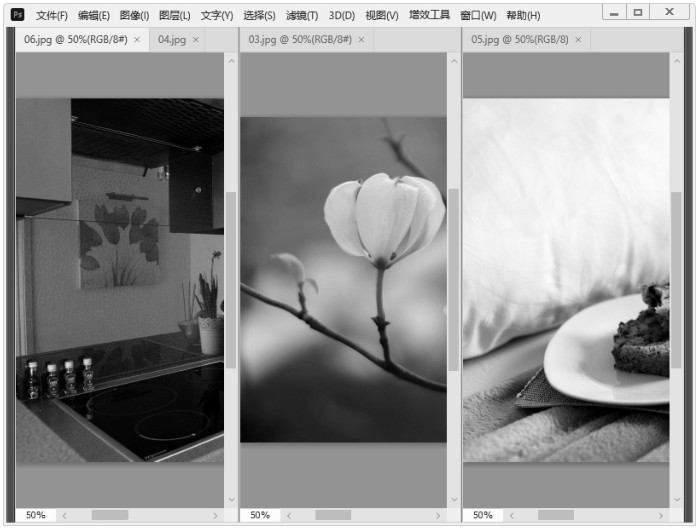Minimize the Photoshop window
Screen dimensions: 698x528
[614, 12]
